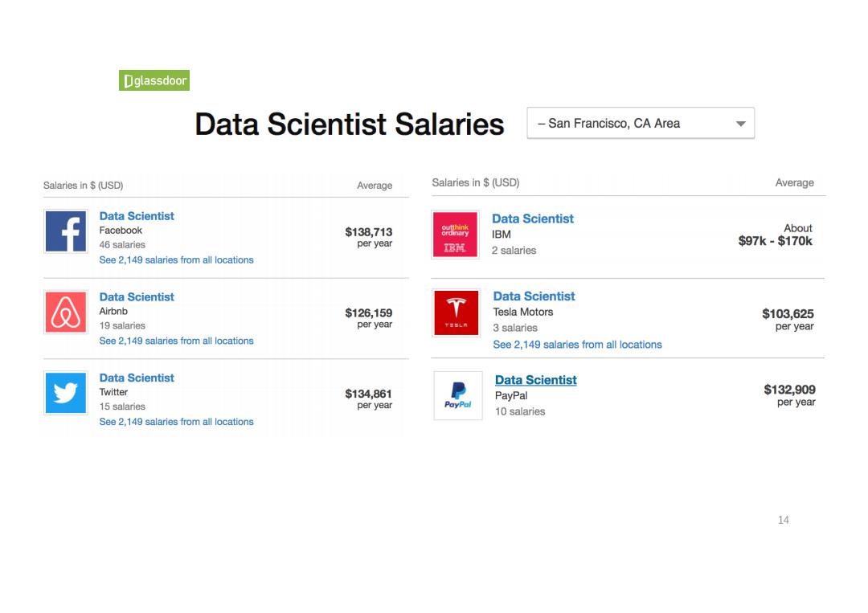Image resolution: width=868 pixels, height=613 pixels.
Task: View all-location salaries under Facebook
Action: click(x=176, y=260)
